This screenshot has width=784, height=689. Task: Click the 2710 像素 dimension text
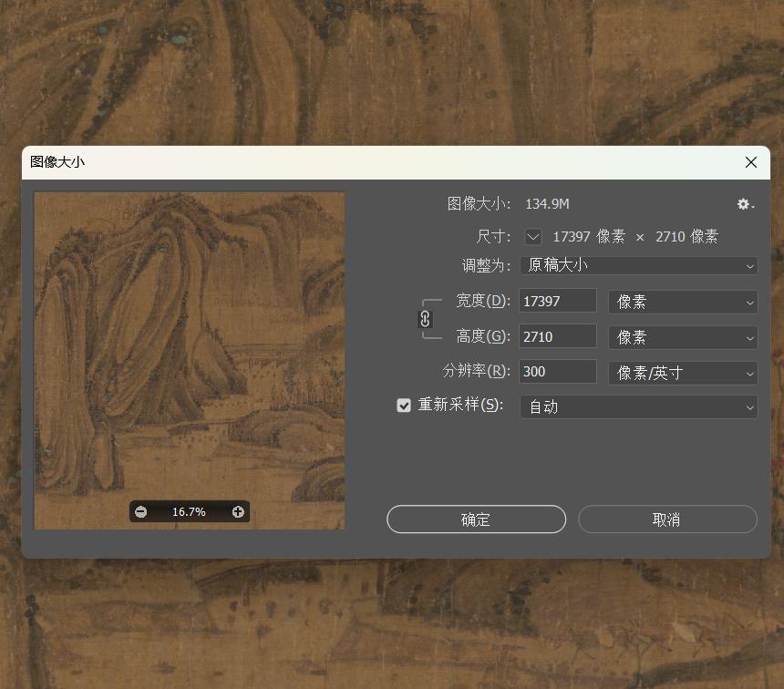686,236
